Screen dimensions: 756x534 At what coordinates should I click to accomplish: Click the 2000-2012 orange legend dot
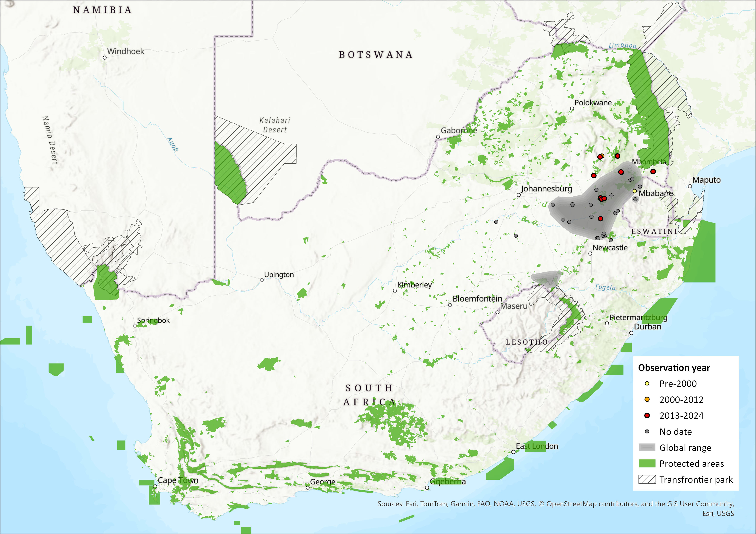[647, 399]
